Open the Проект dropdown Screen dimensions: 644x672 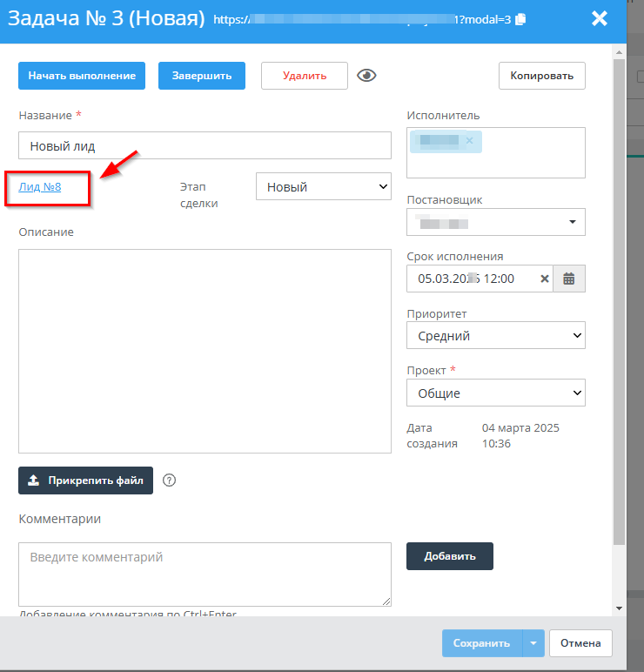click(495, 393)
